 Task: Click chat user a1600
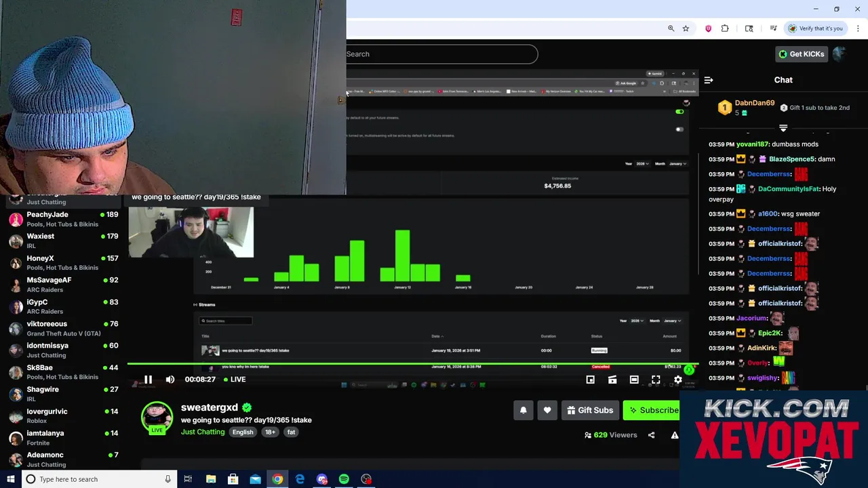[x=767, y=213]
